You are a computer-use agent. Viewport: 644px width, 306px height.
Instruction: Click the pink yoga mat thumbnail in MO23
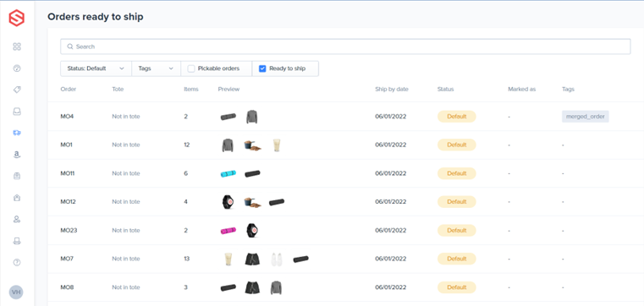228,231
